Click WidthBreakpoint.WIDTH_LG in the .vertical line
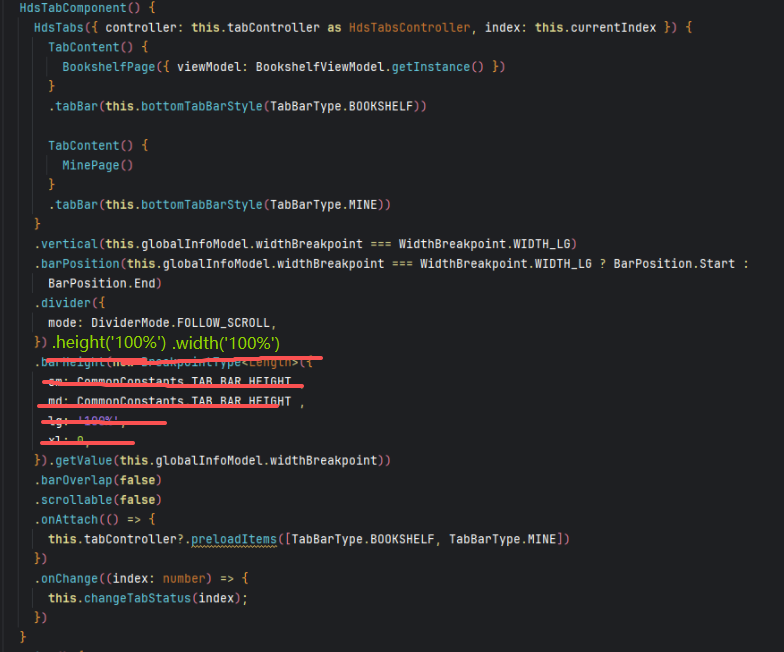The image size is (784, 652). (484, 244)
